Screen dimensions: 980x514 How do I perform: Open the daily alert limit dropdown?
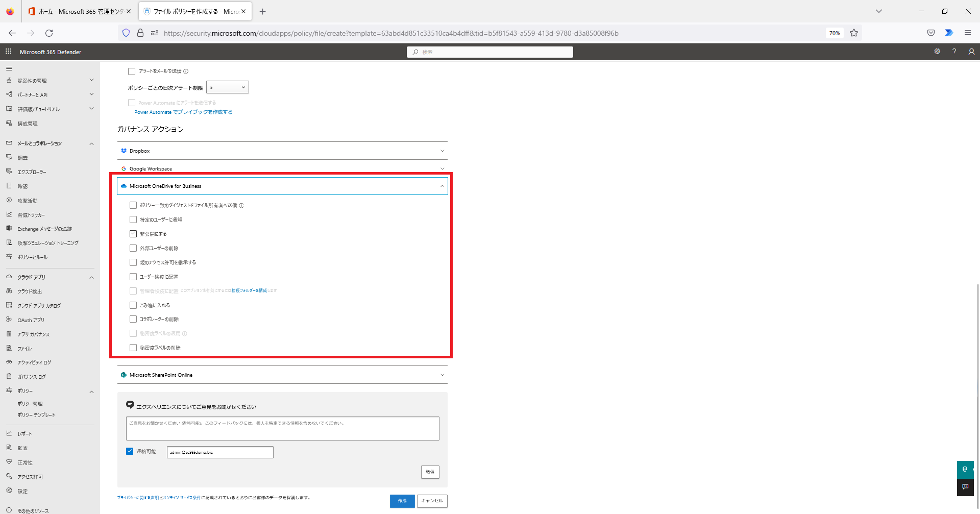228,87
